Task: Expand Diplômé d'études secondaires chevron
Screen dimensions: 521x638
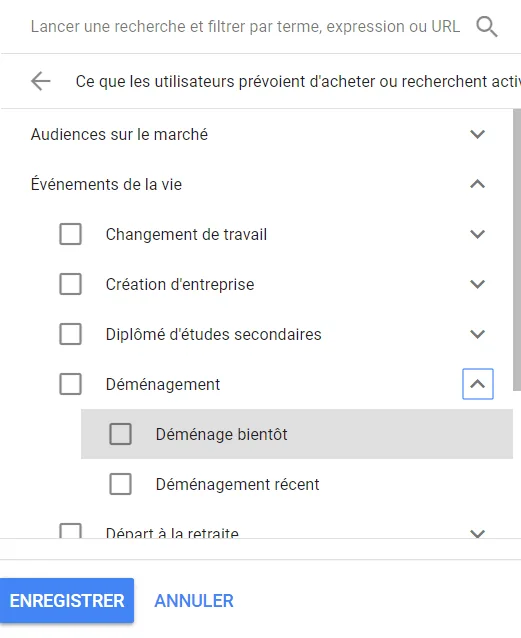Action: (x=477, y=334)
